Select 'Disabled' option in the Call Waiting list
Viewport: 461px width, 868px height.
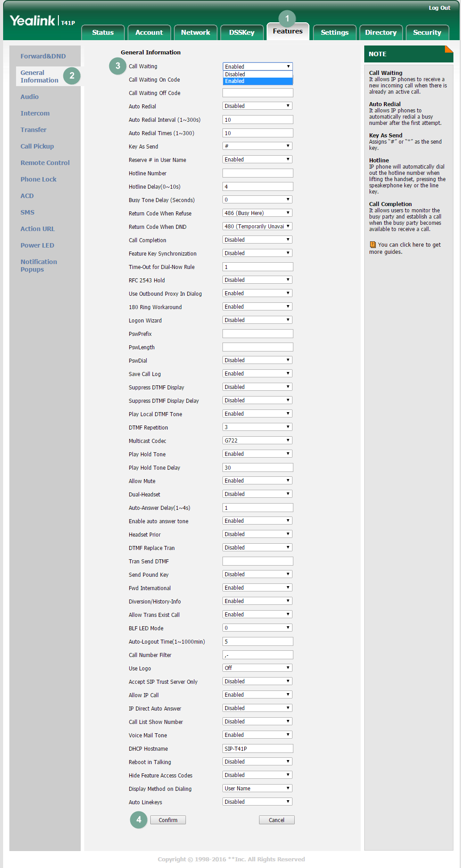tap(257, 74)
